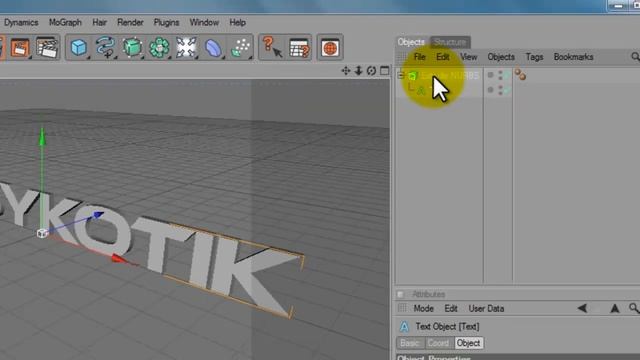The width and height of the screenshot is (640, 360).
Task: Collapse the Extrude NURBS tree node
Action: pos(400,75)
